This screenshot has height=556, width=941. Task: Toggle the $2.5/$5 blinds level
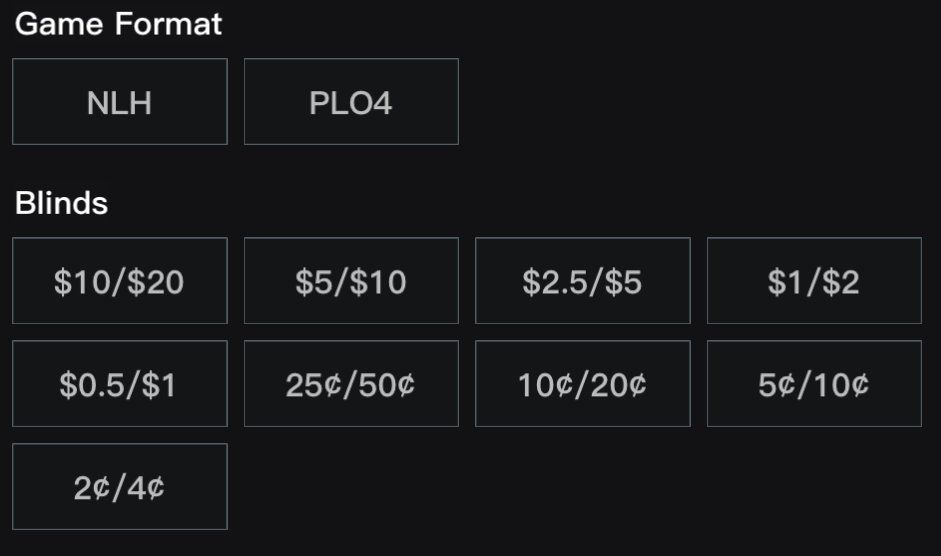(x=582, y=281)
